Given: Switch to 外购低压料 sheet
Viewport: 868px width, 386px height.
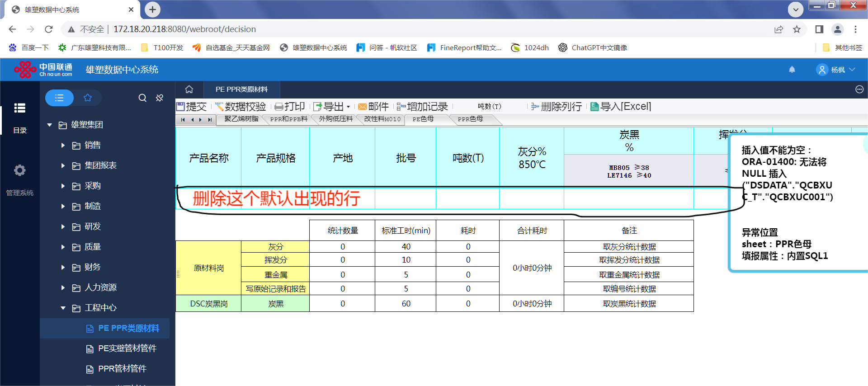Looking at the screenshot, I should [336, 119].
